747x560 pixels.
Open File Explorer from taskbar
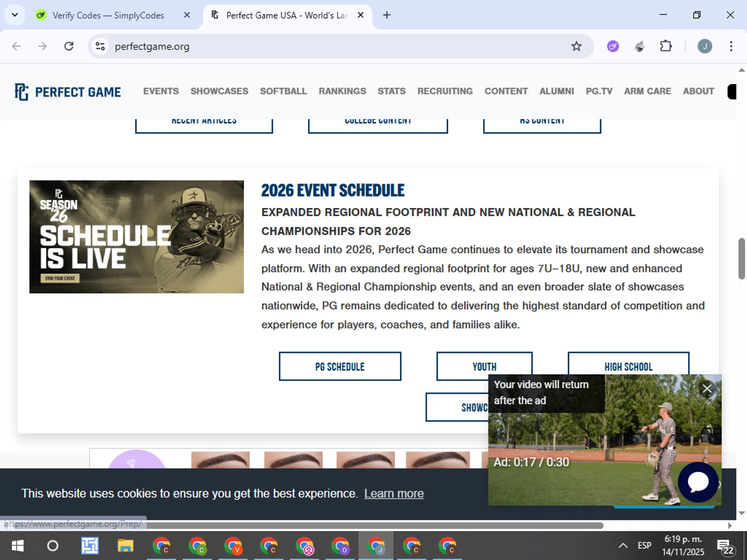click(x=125, y=546)
